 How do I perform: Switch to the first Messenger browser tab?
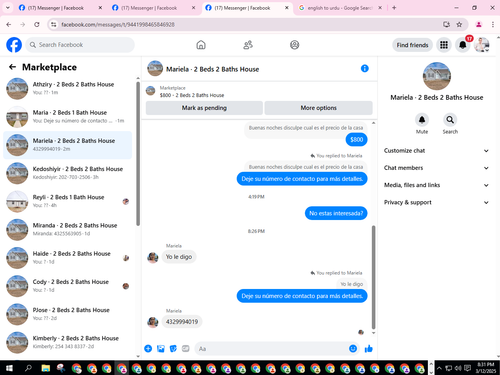tap(60, 8)
